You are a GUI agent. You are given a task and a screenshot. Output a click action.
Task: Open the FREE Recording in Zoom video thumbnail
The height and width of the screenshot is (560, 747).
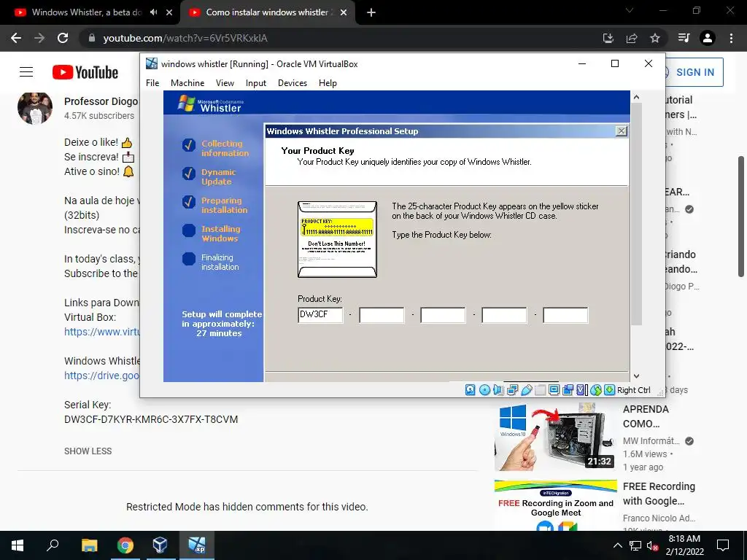click(x=555, y=505)
